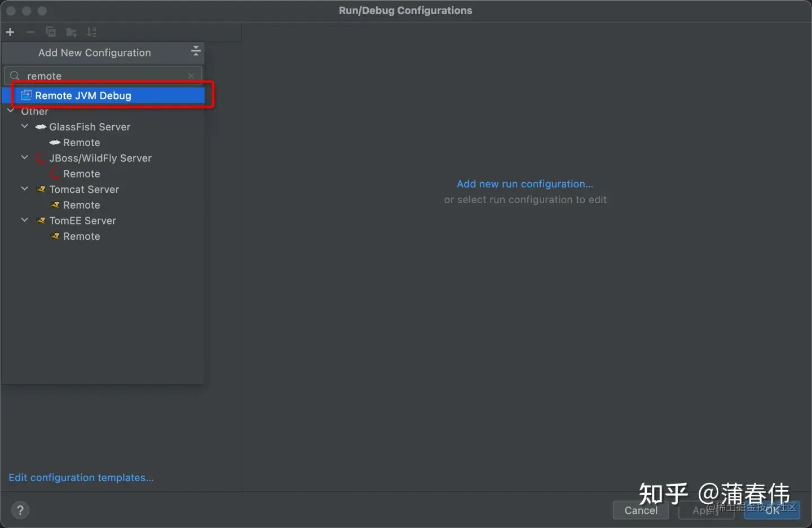Click the collapse icon beside Add New Configuration
The height and width of the screenshot is (528, 812).
(x=196, y=51)
